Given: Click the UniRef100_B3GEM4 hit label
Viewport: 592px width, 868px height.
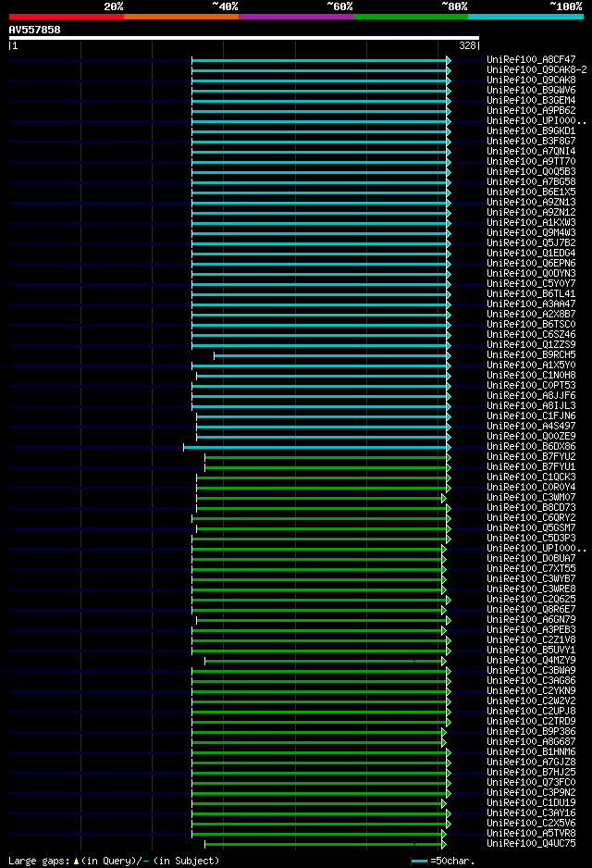Looking at the screenshot, I should [x=531, y=100].
